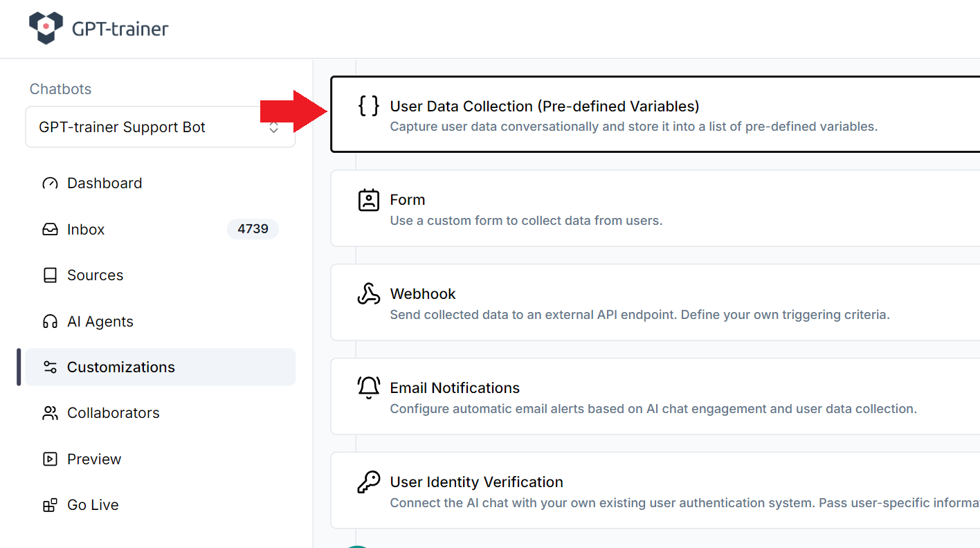Open User Data Collection (Pre-defined Variables) card
The width and height of the screenshot is (980, 548).
coord(655,114)
